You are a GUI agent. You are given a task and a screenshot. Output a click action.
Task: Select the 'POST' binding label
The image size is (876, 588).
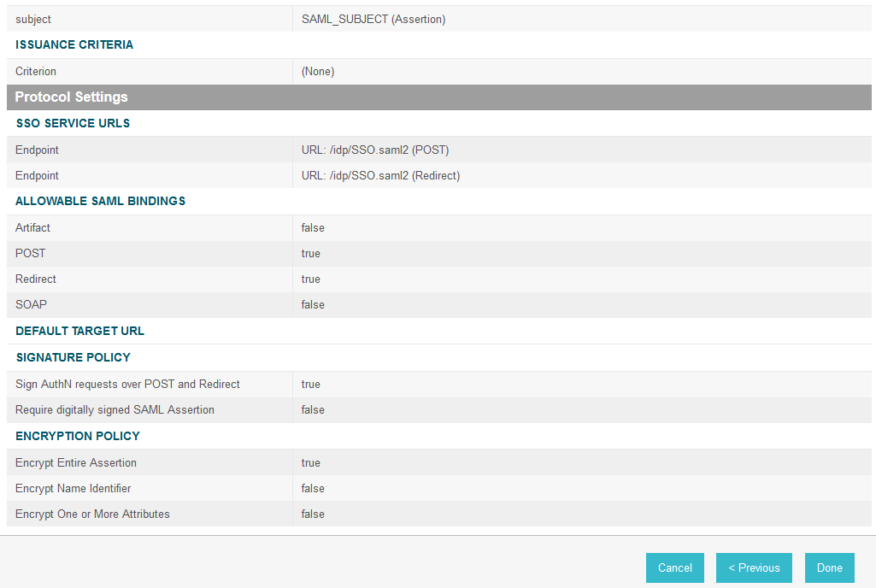(x=30, y=253)
